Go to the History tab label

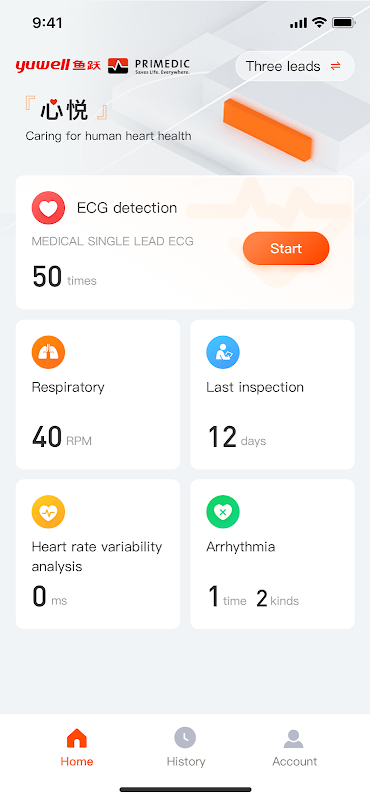tap(186, 761)
